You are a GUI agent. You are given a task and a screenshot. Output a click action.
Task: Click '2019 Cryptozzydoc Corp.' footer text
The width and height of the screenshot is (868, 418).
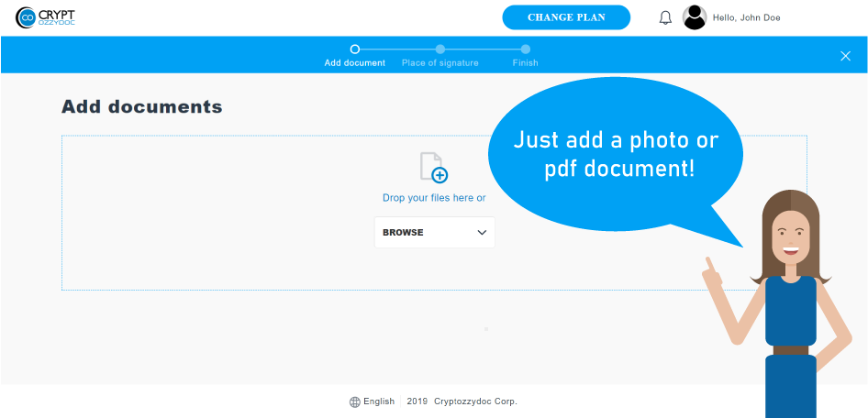462,401
